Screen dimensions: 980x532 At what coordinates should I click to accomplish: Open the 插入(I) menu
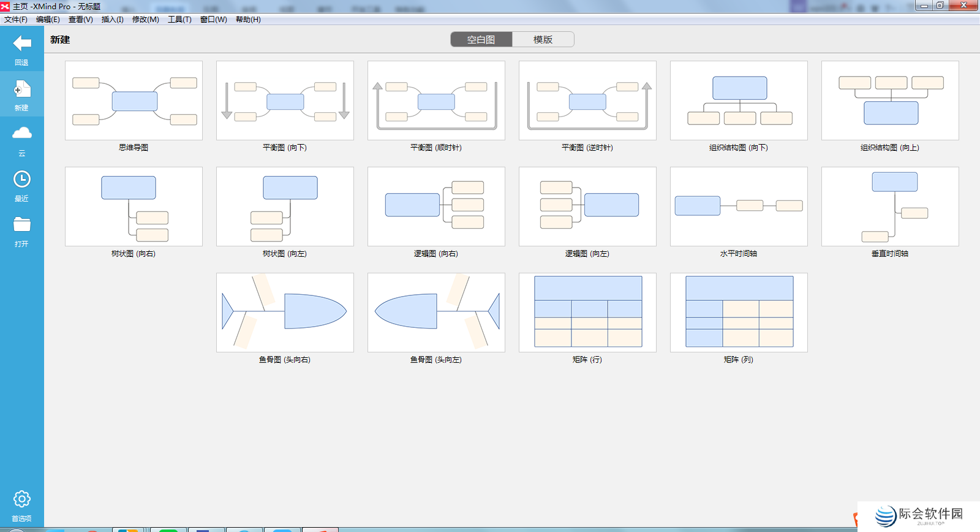[x=112, y=20]
